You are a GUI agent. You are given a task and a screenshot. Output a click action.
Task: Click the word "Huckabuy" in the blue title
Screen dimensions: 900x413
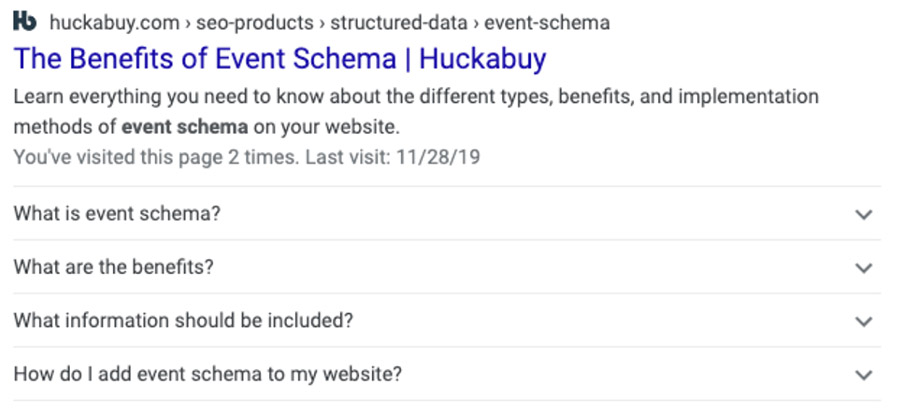pyautogui.click(x=483, y=59)
